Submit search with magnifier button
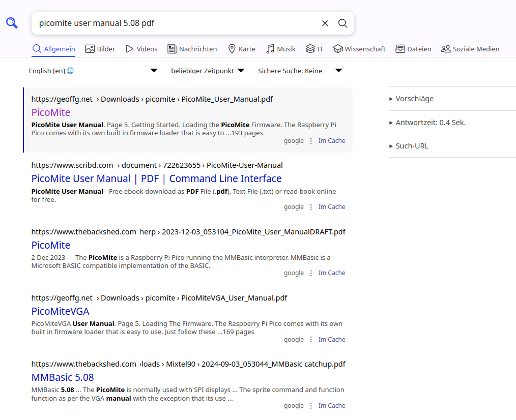Image resolution: width=516 pixels, height=420 pixels. [343, 23]
